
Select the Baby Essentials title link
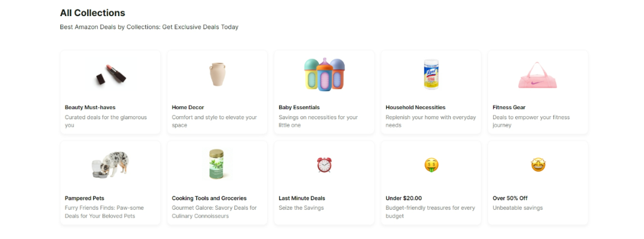click(x=299, y=107)
